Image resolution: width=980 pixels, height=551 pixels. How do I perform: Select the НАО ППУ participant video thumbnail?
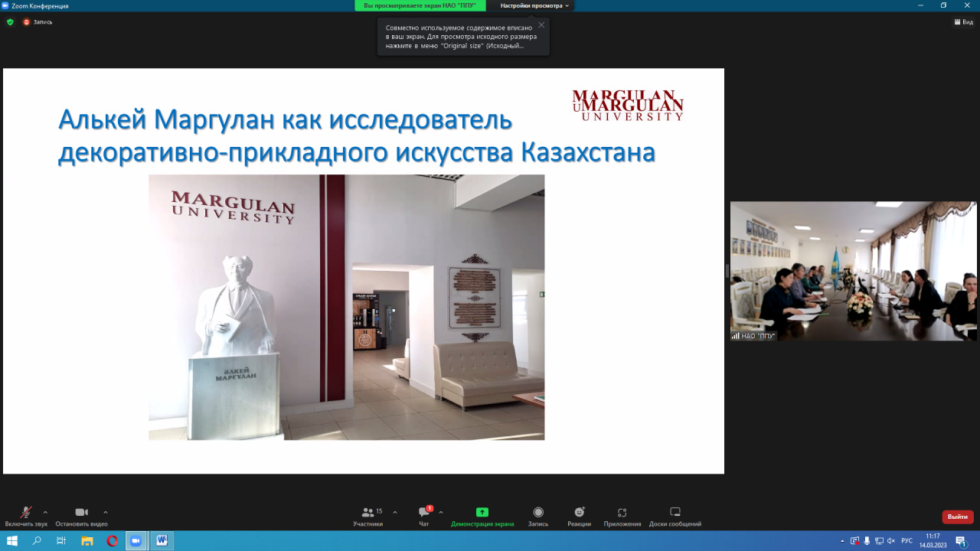(x=853, y=270)
